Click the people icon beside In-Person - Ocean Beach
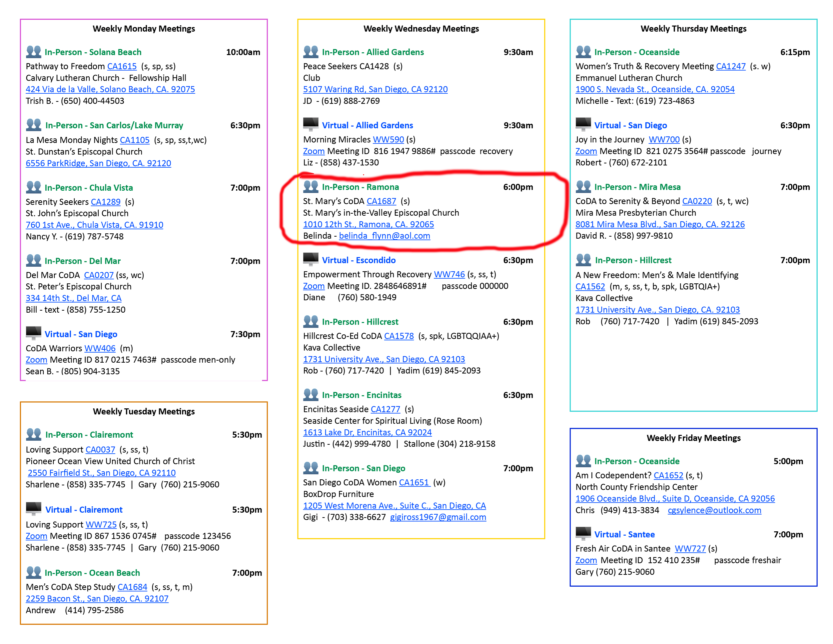 33,572
